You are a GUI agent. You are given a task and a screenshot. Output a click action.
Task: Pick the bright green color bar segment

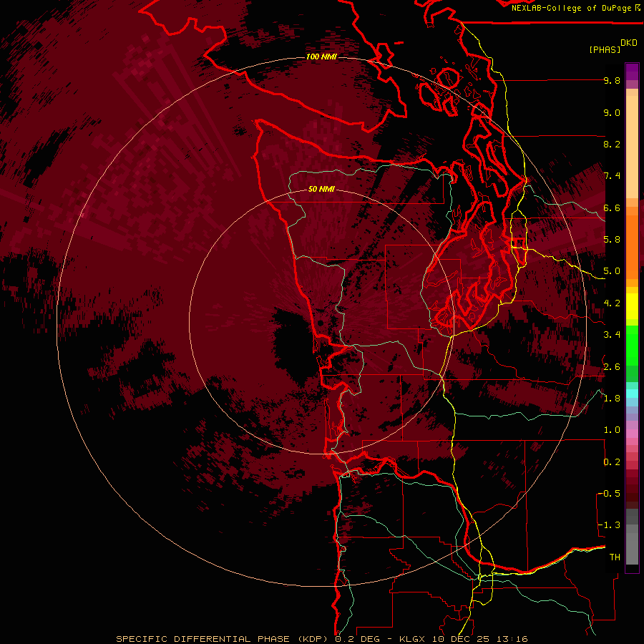(x=632, y=345)
